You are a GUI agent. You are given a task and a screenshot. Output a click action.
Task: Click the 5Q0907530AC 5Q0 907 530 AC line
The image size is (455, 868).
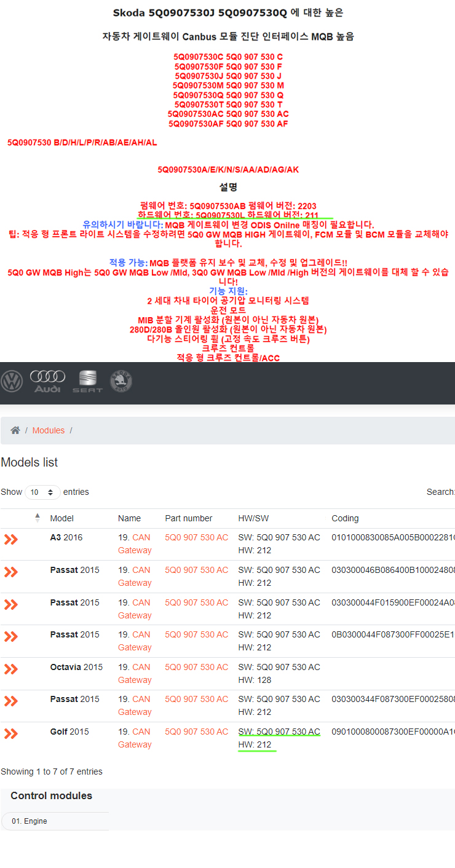point(228,114)
